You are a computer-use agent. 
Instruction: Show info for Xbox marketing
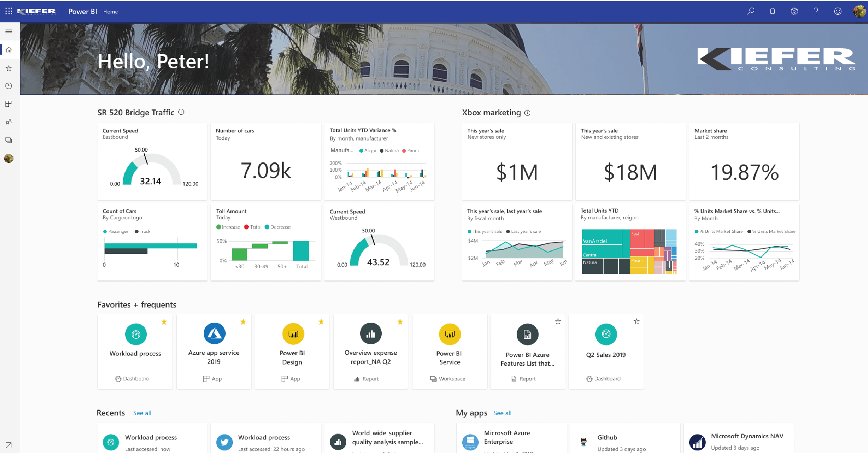coord(527,113)
